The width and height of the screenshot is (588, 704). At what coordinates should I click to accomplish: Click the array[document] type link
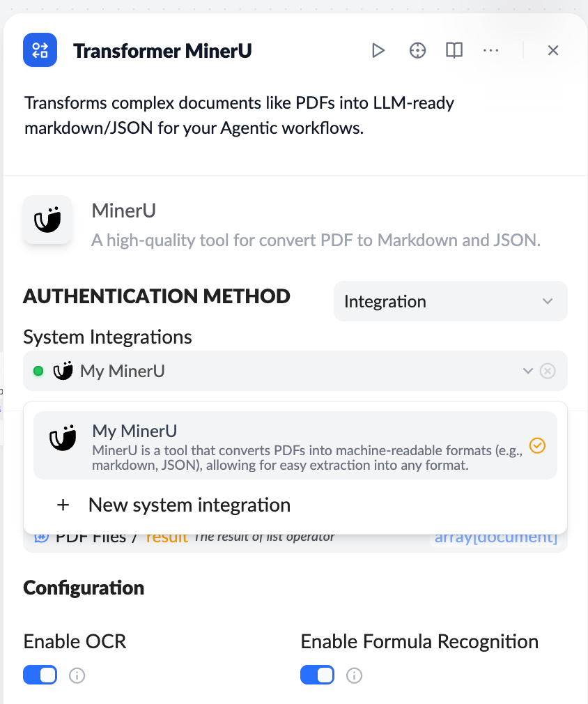pyautogui.click(x=495, y=536)
